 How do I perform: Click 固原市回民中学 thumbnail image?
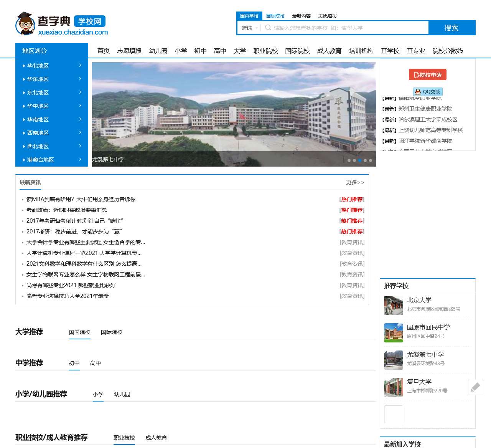[394, 333]
